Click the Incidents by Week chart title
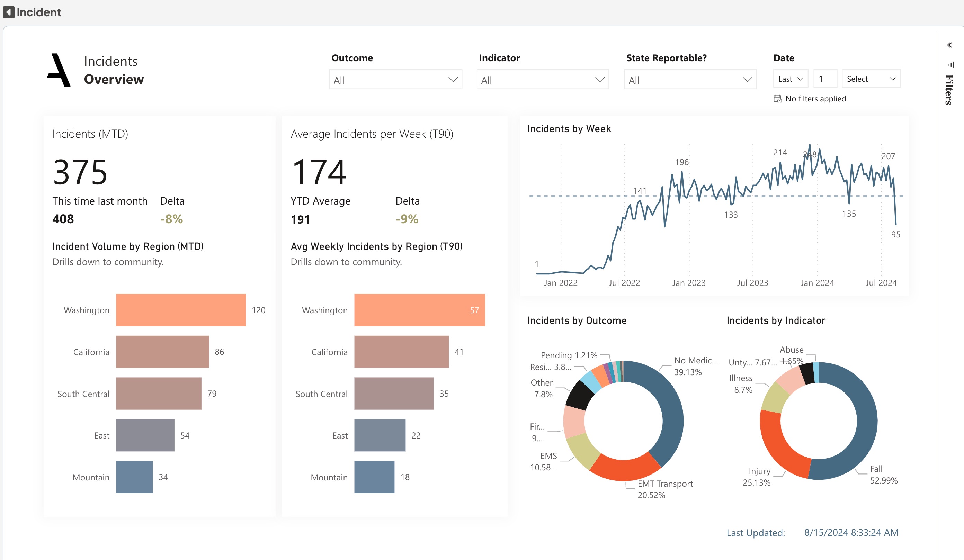 [569, 129]
